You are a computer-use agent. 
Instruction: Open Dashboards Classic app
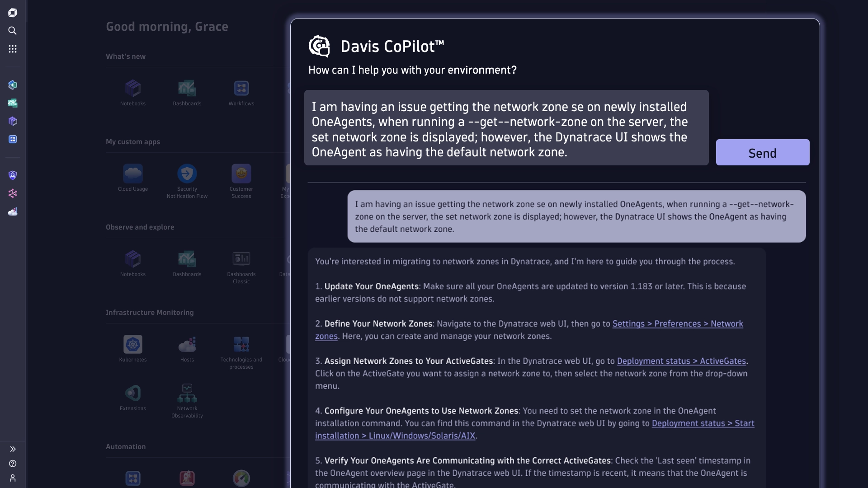[241, 267]
